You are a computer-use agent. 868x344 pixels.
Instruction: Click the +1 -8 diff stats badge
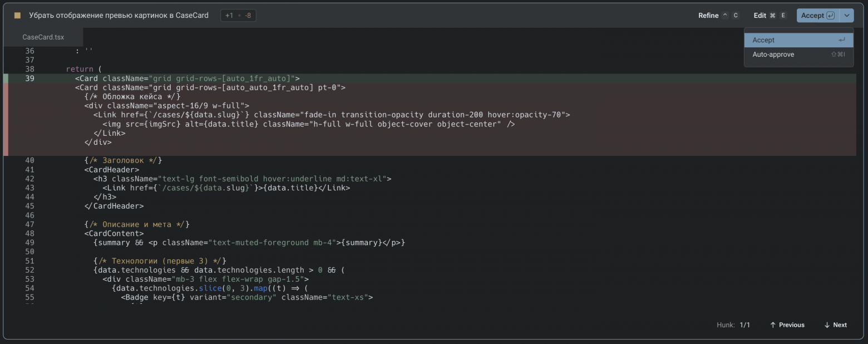(238, 16)
